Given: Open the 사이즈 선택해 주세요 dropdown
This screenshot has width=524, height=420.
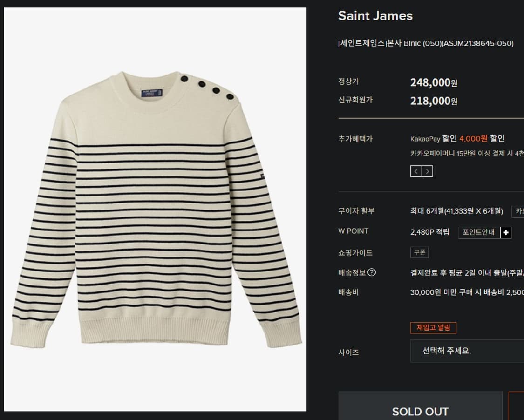Looking at the screenshot, I should (x=467, y=351).
